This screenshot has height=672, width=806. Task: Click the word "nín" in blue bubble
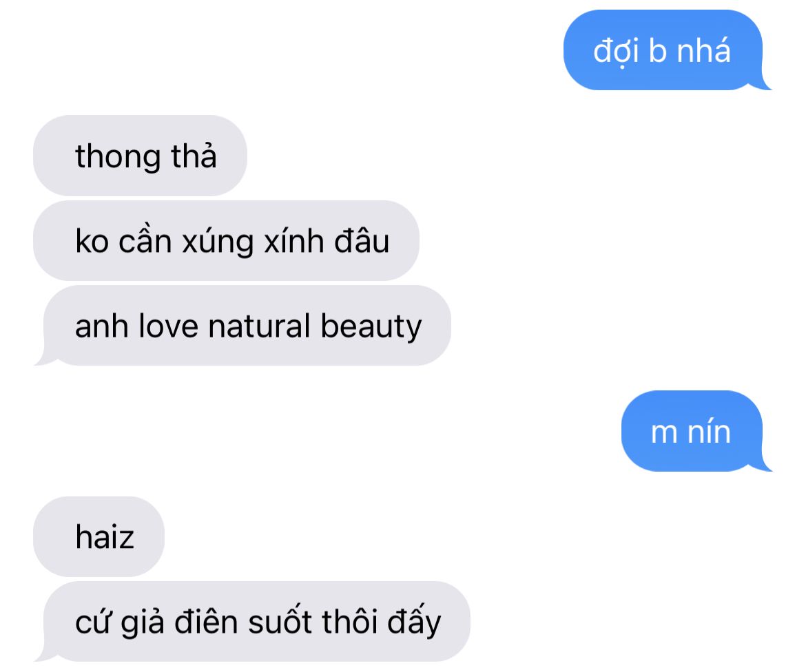(710, 431)
